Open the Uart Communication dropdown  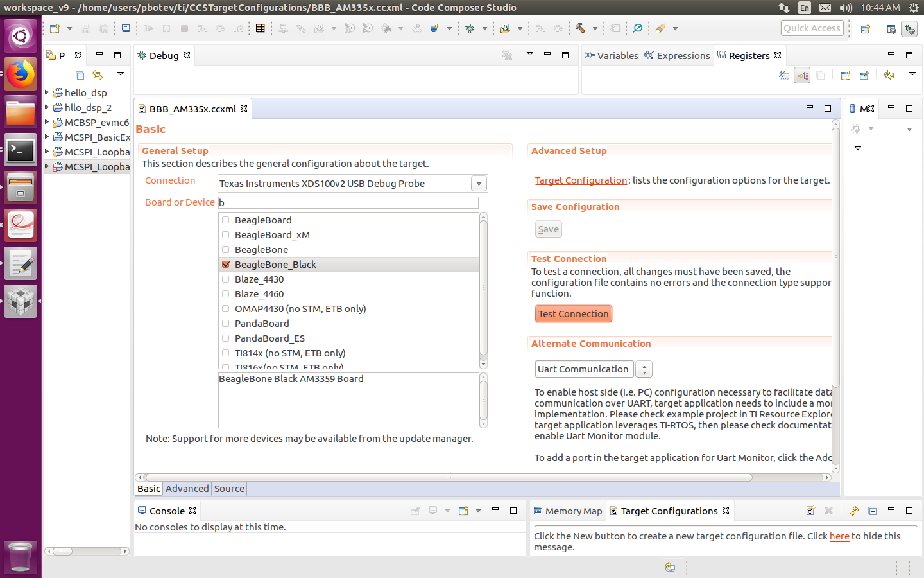coord(644,369)
